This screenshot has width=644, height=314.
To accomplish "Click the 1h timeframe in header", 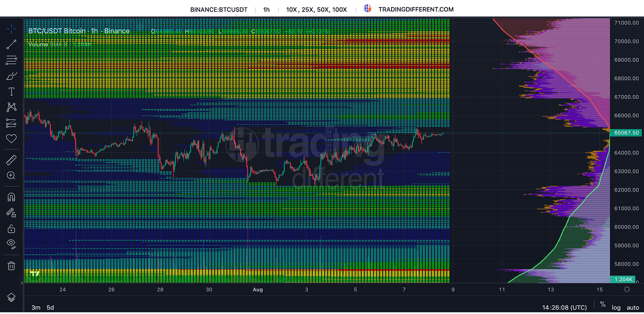I will [266, 9].
